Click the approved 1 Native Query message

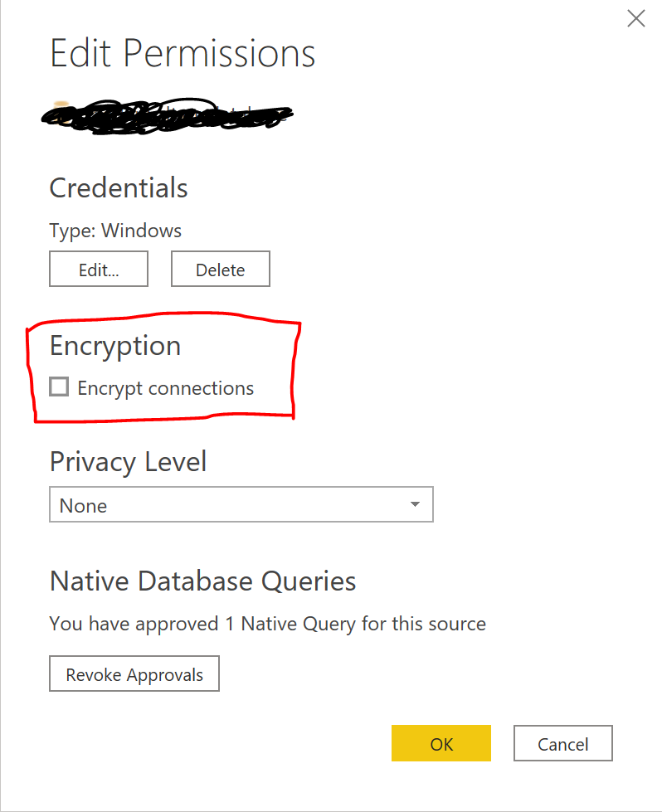click(x=268, y=624)
